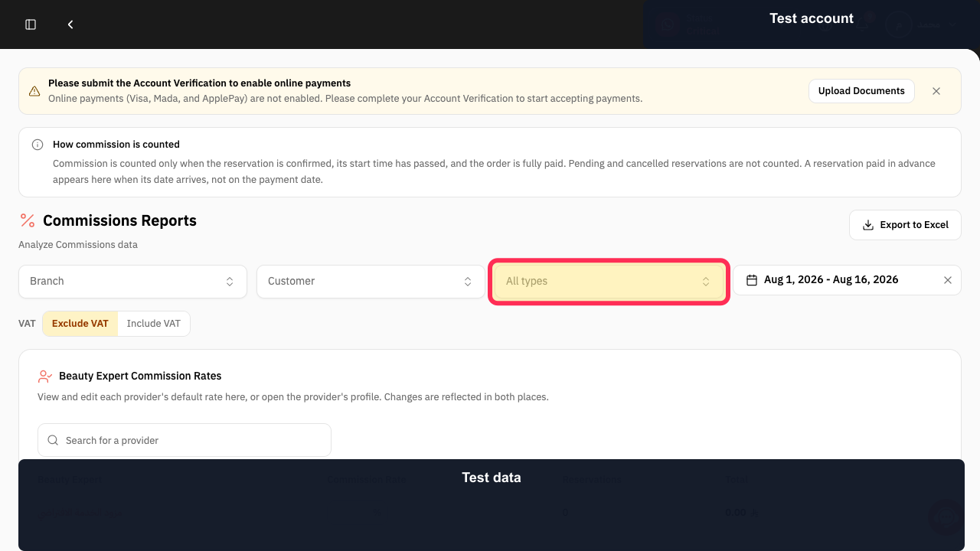Focus the Search for a provider field
Viewport: 980px width, 551px height.
click(185, 440)
